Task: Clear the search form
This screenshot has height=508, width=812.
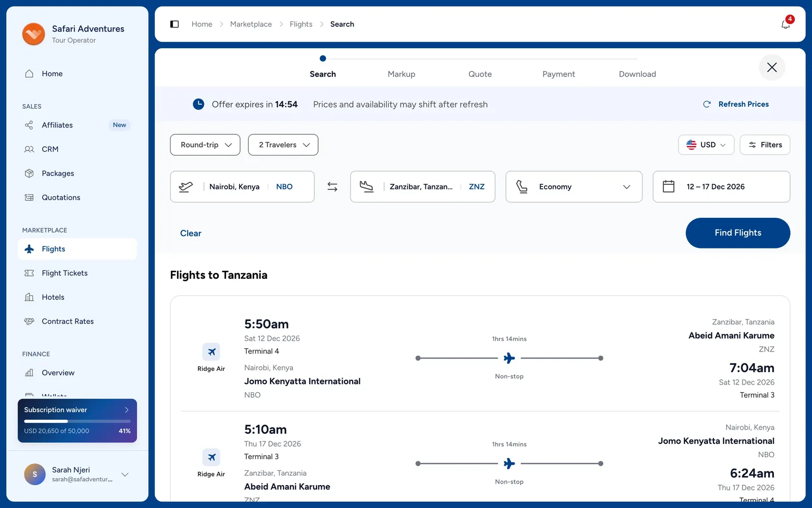Action: (x=191, y=233)
